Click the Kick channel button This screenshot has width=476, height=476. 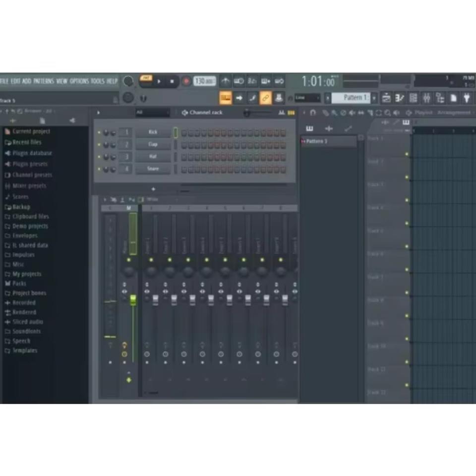click(x=153, y=132)
